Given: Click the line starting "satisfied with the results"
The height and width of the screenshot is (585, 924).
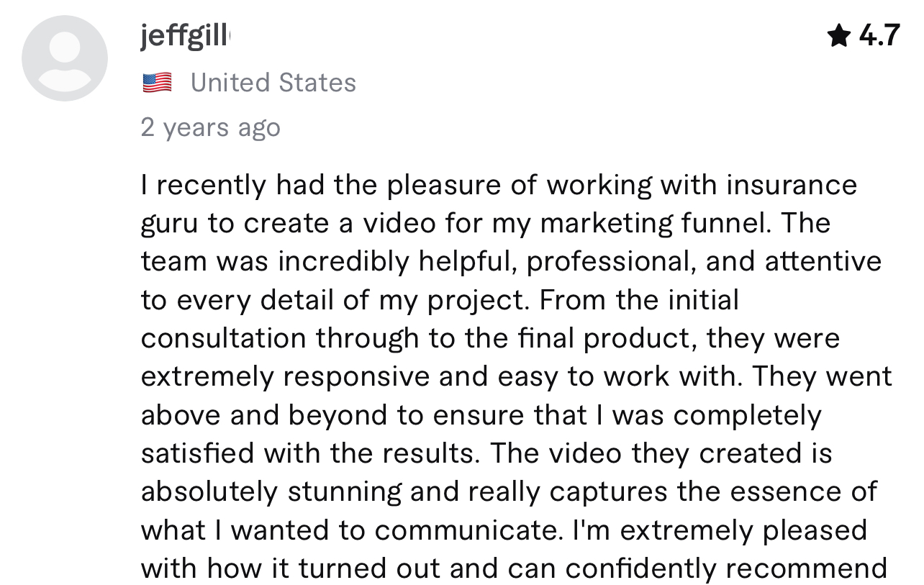Looking at the screenshot, I should (x=486, y=453).
